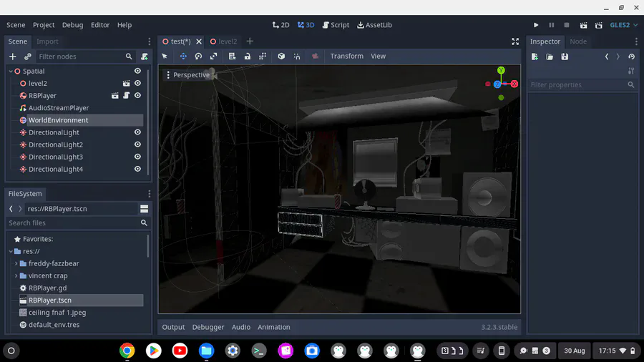Open the Editor menu

coord(100,25)
